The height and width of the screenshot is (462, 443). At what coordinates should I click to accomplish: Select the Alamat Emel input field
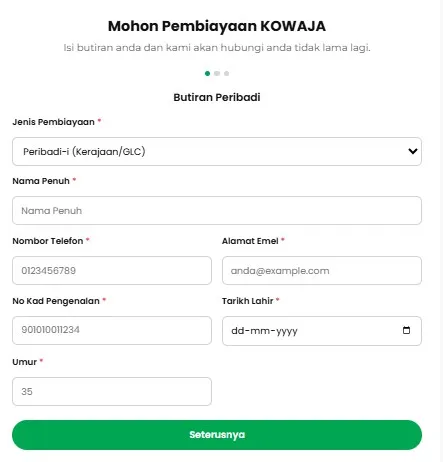[322, 270]
